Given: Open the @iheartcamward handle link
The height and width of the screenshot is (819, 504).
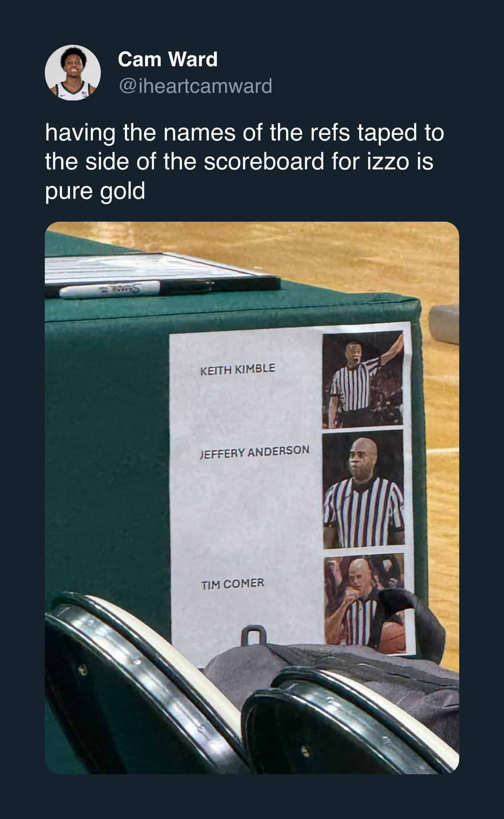Looking at the screenshot, I should 195,86.
